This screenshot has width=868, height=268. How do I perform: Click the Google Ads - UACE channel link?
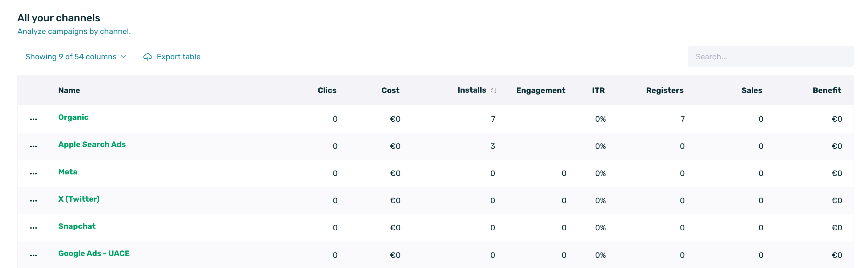[94, 253]
